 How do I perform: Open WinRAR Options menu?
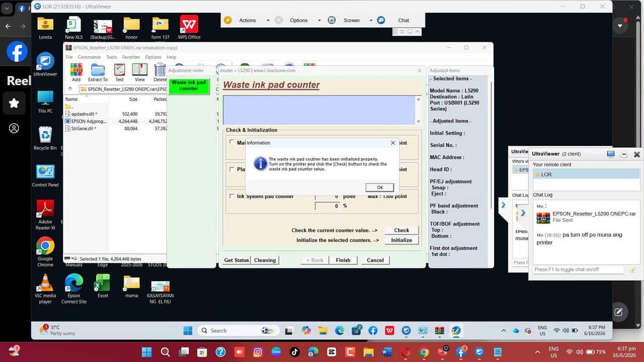click(x=153, y=57)
